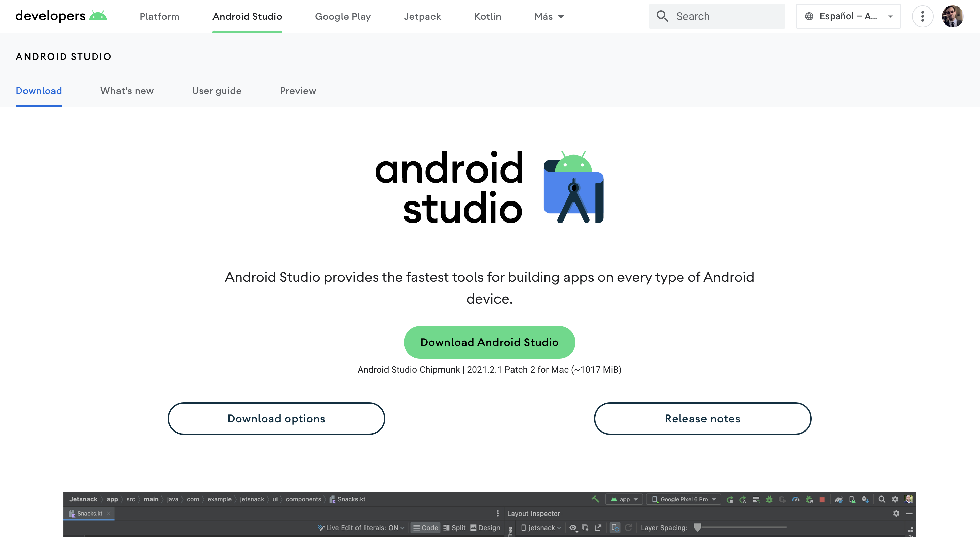
Task: Click the Layout Inspector refresh icon
Action: [x=629, y=528]
